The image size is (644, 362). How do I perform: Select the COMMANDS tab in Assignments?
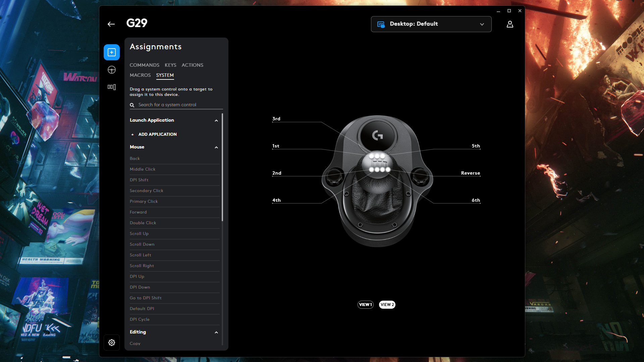144,65
